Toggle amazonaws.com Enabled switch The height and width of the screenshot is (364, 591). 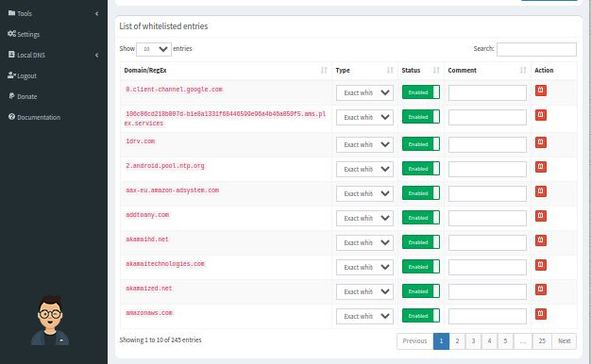(x=421, y=316)
